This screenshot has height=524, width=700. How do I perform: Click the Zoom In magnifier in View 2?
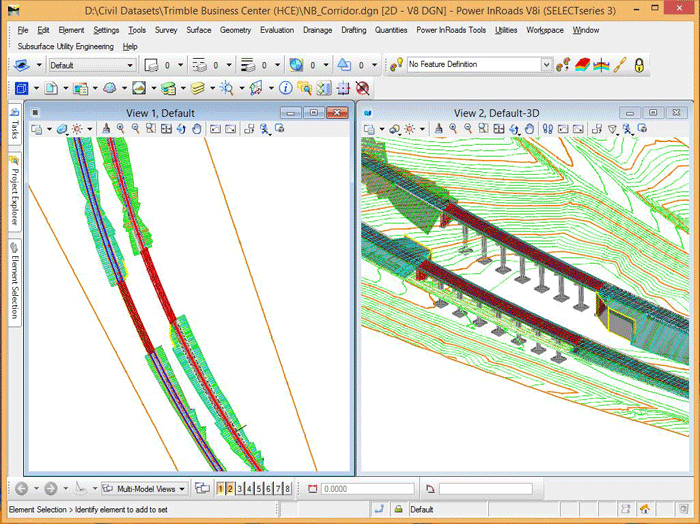[x=451, y=129]
